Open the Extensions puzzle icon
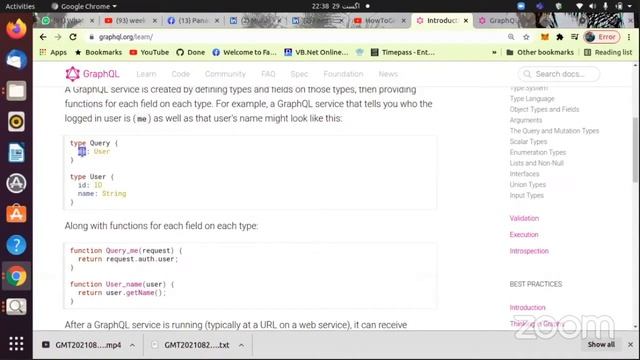This screenshot has width=640, height=360. tap(560, 37)
